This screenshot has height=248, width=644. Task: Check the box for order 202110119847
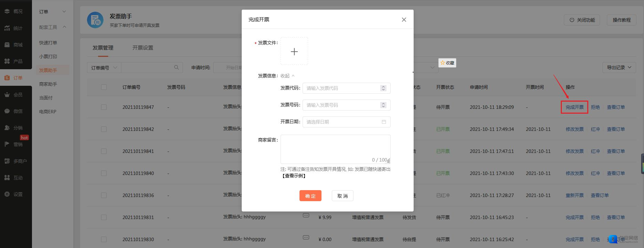point(104,107)
